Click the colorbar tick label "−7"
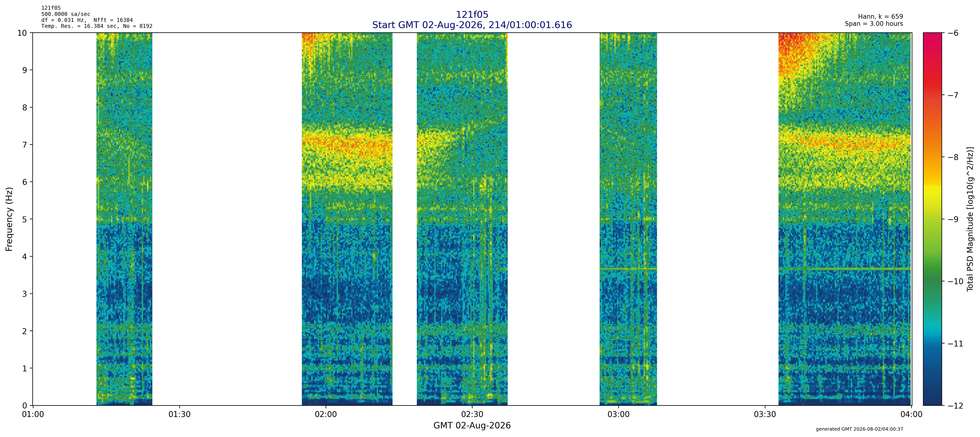Screen dimensions: 980x437 pos(953,95)
